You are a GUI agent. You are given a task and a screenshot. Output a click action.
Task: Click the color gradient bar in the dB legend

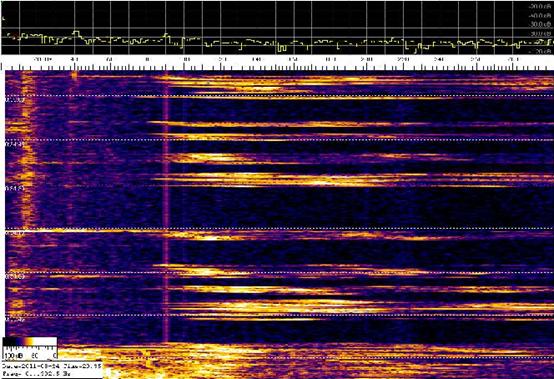30,342
